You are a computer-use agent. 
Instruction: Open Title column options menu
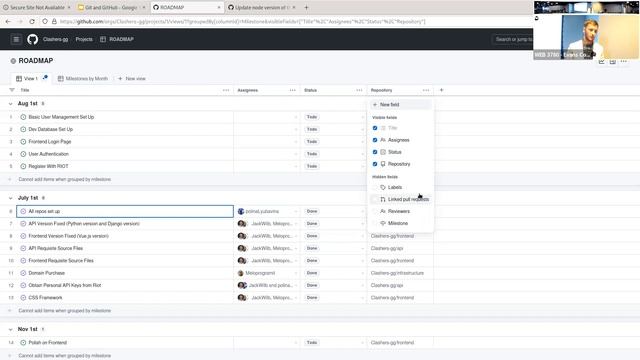[226, 90]
